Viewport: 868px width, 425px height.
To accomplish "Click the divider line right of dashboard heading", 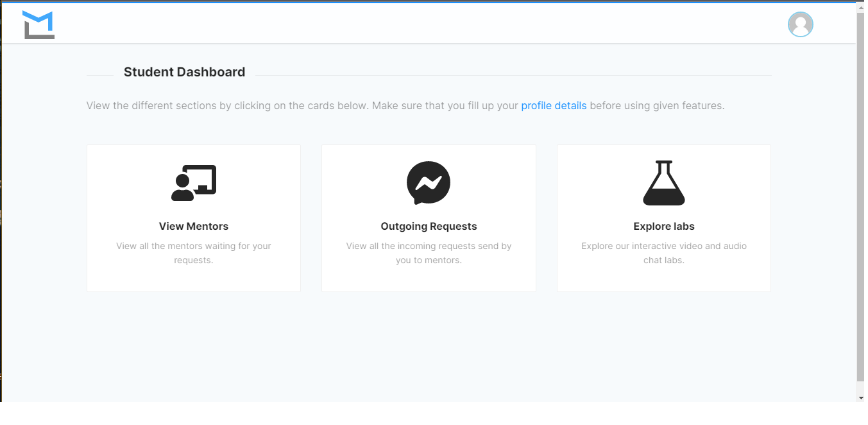I will pos(513,75).
